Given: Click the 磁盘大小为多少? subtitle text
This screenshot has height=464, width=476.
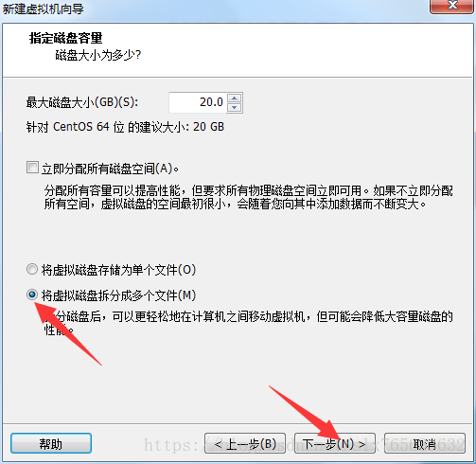Looking at the screenshot, I should [98, 55].
